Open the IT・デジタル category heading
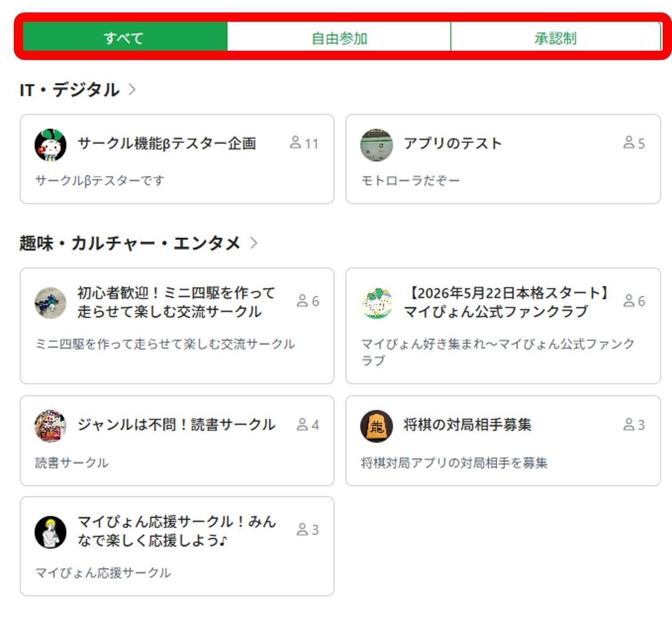 [69, 90]
